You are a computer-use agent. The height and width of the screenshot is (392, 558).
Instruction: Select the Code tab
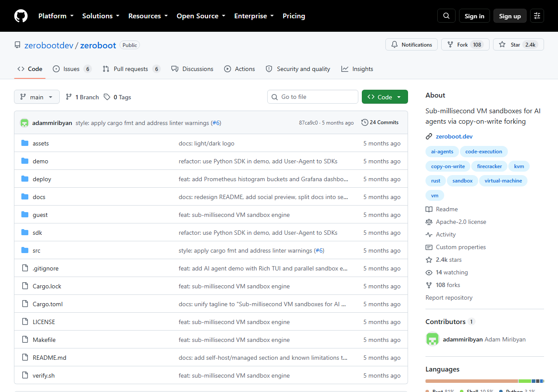click(x=30, y=69)
